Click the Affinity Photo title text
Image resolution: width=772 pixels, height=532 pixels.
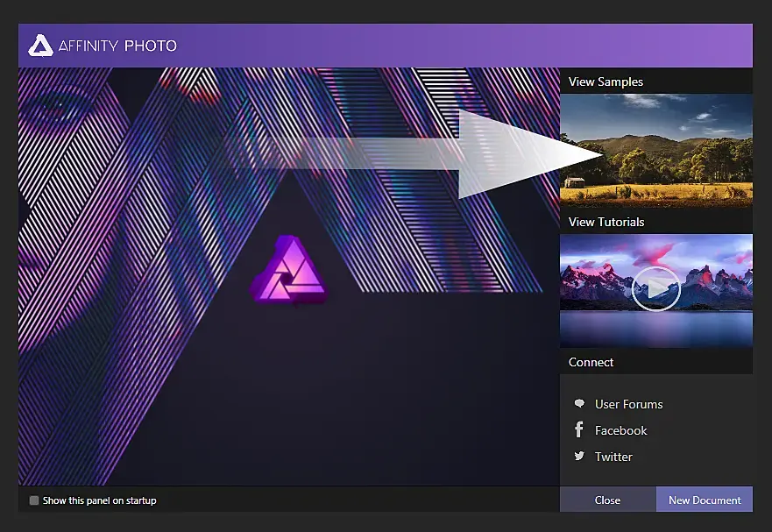click(x=117, y=46)
